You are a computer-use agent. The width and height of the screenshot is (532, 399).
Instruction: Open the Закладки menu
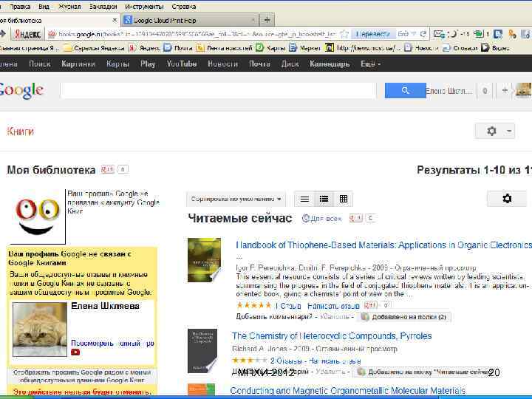coord(103,7)
